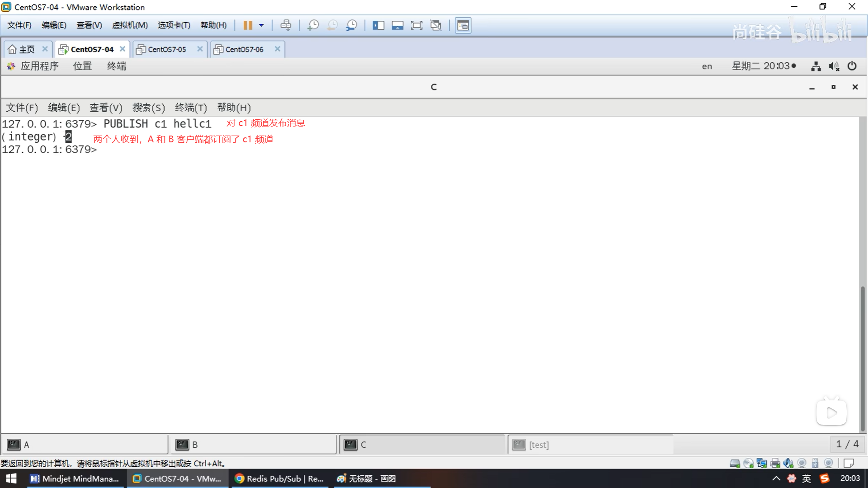Open Chrome Redis Pub/Sub taskbar item
Screen dimensions: 868x488
[279, 479]
